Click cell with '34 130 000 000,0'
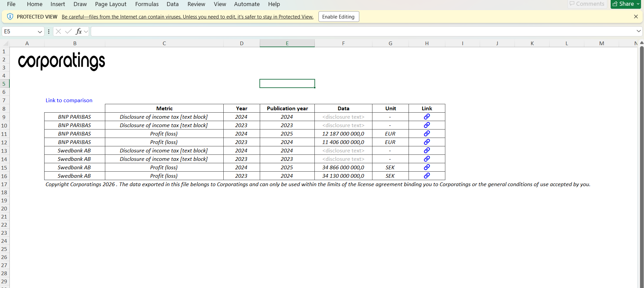The width and height of the screenshot is (644, 288). 343,176
